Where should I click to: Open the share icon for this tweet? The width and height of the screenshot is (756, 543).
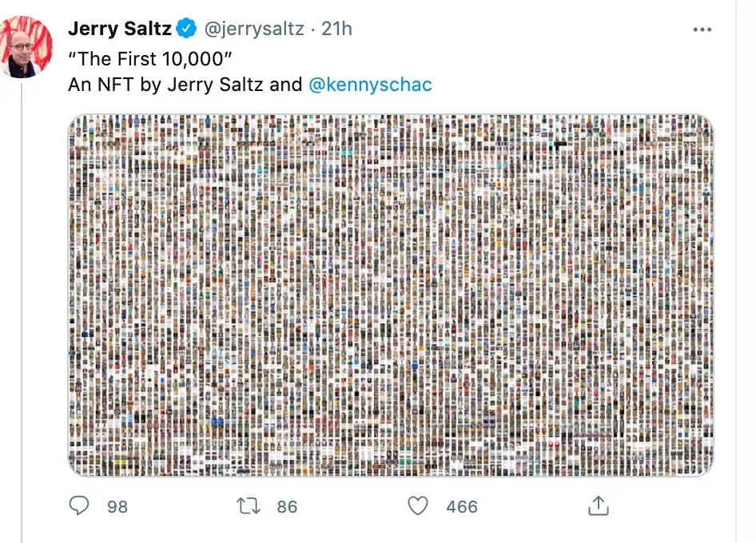coord(599,505)
